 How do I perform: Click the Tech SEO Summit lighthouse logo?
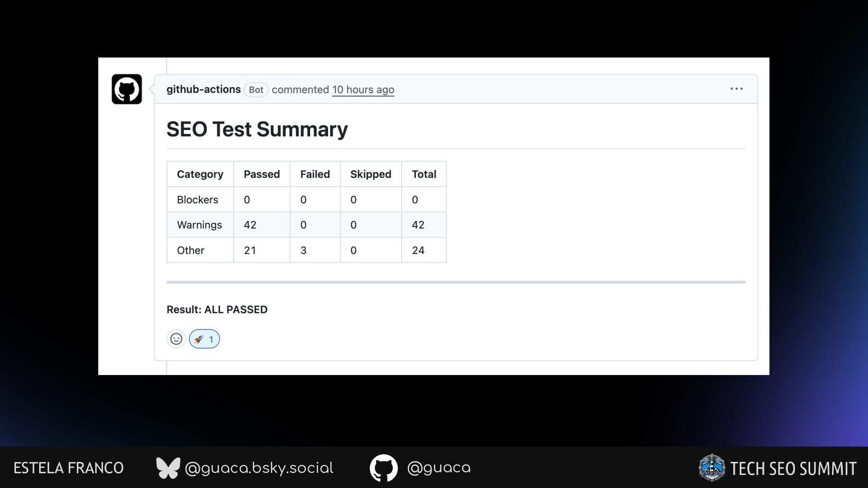pyautogui.click(x=712, y=468)
